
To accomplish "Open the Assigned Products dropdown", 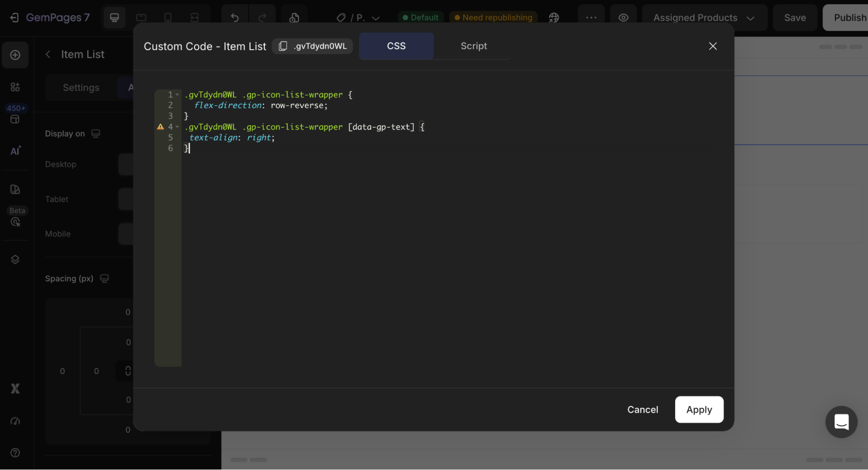I will click(704, 17).
